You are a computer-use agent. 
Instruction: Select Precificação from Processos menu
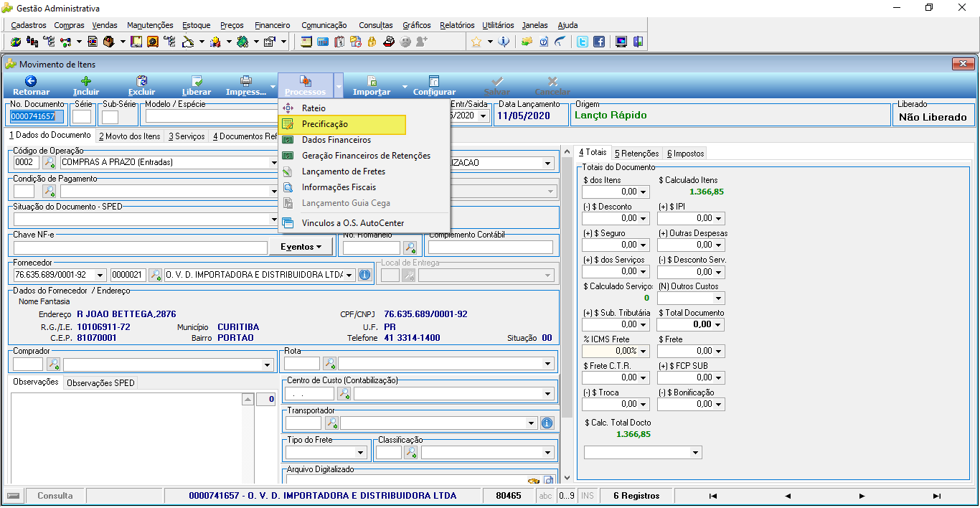[343, 125]
